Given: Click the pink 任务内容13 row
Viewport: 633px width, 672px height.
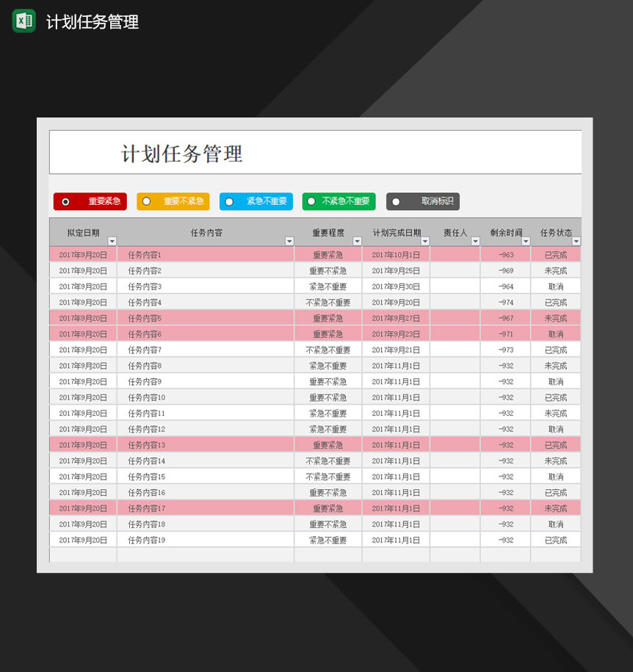Looking at the screenshot, I should pyautogui.click(x=206, y=444).
